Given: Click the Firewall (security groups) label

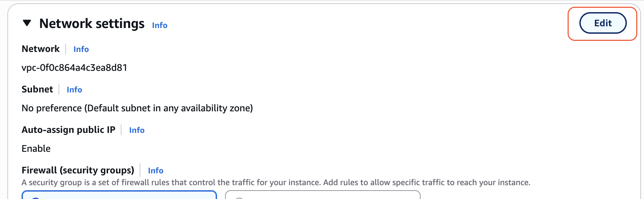Looking at the screenshot, I should 78,170.
